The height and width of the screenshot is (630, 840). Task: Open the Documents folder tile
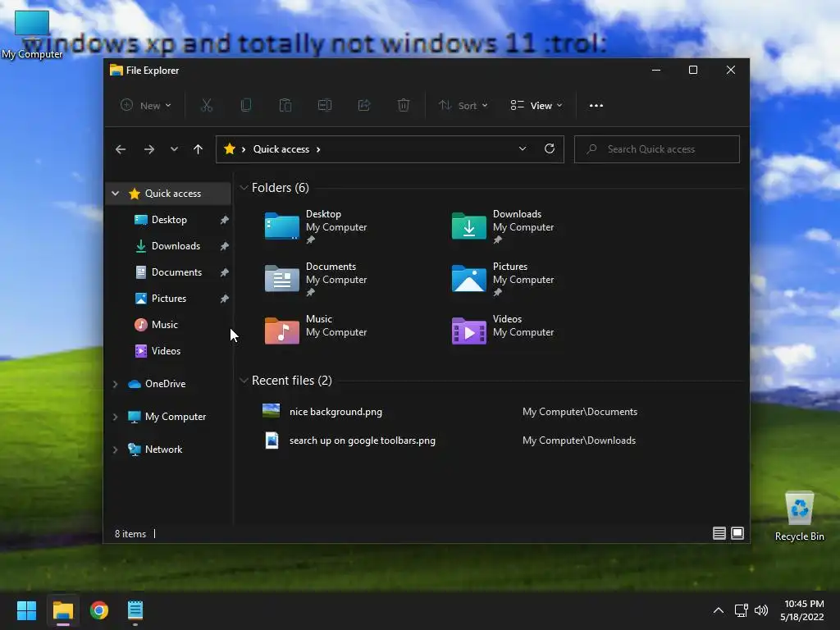point(316,280)
